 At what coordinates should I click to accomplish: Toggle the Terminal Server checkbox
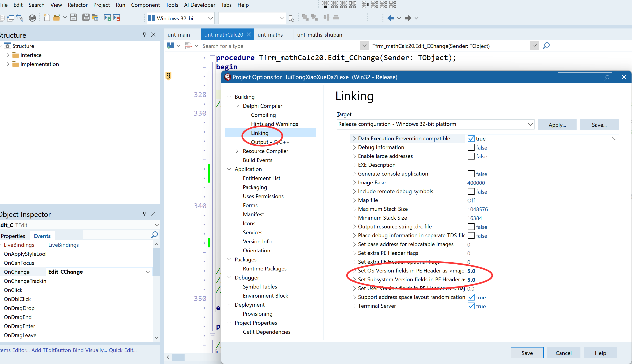point(471,306)
